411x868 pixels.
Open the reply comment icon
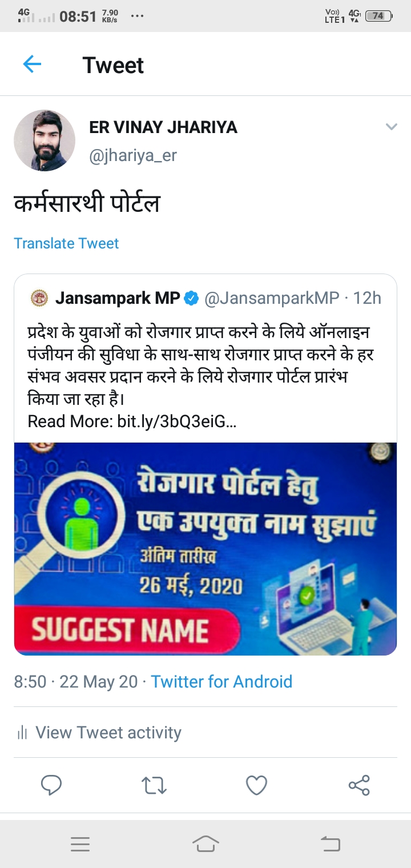[51, 785]
